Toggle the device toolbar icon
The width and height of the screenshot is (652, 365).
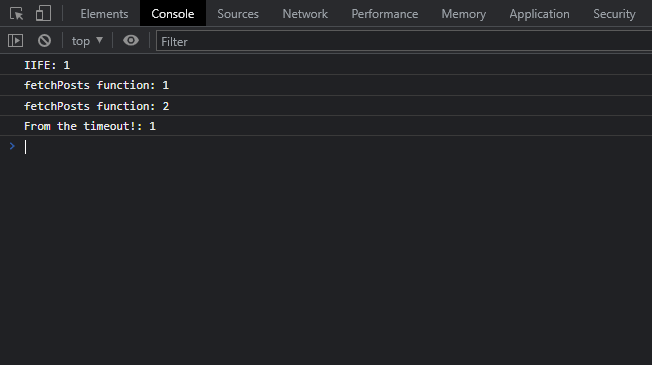point(43,13)
